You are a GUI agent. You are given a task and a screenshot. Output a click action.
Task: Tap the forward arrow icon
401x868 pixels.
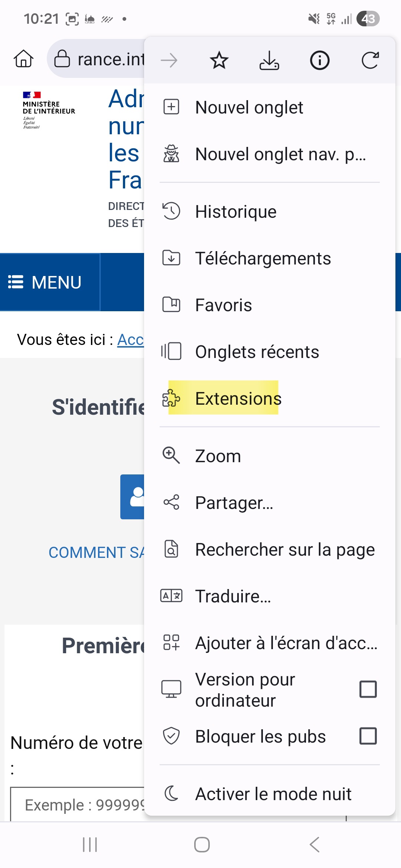pyautogui.click(x=169, y=60)
